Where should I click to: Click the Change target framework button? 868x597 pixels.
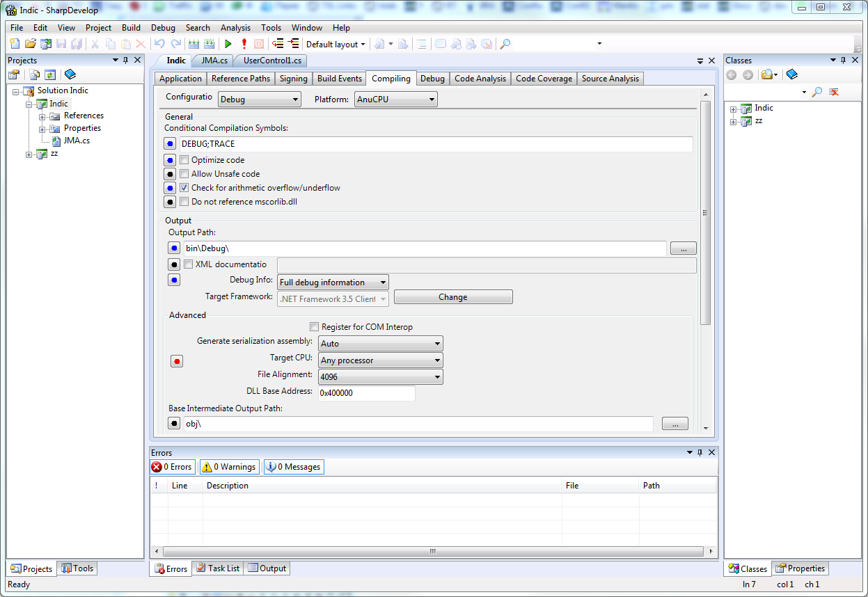pyautogui.click(x=452, y=297)
